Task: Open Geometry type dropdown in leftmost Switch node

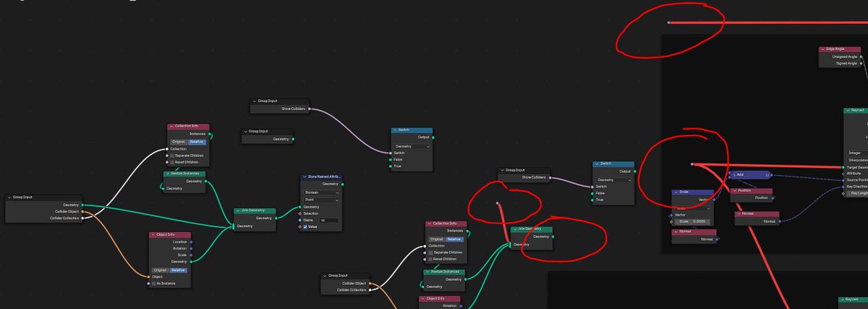Action: point(412,146)
